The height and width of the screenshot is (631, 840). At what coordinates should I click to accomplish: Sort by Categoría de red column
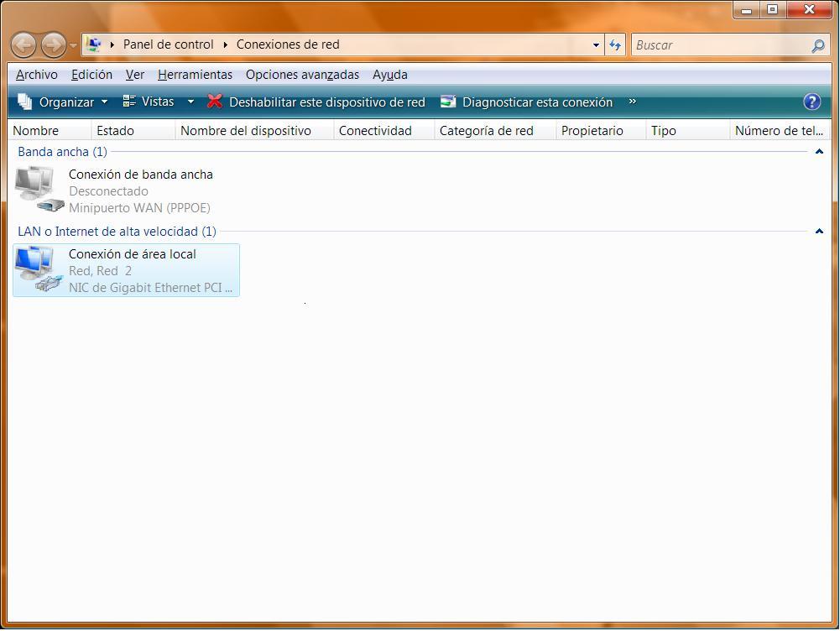(496, 131)
